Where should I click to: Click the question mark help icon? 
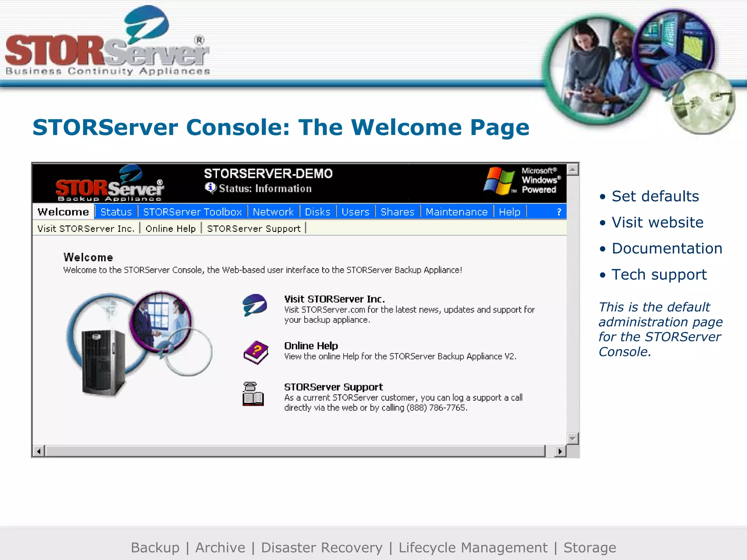(x=559, y=212)
